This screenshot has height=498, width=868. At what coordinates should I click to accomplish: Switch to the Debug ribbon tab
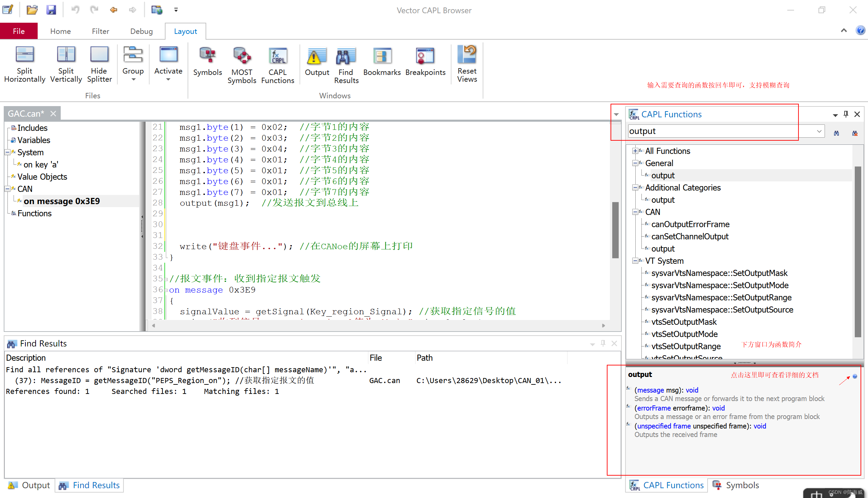point(141,31)
